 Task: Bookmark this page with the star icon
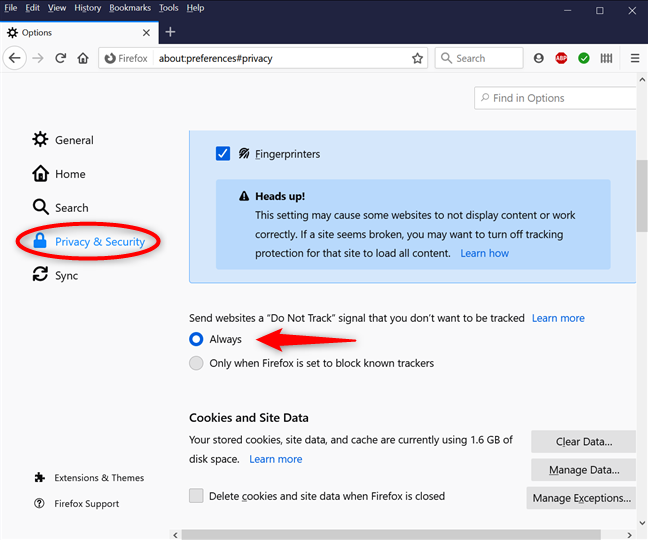point(417,58)
